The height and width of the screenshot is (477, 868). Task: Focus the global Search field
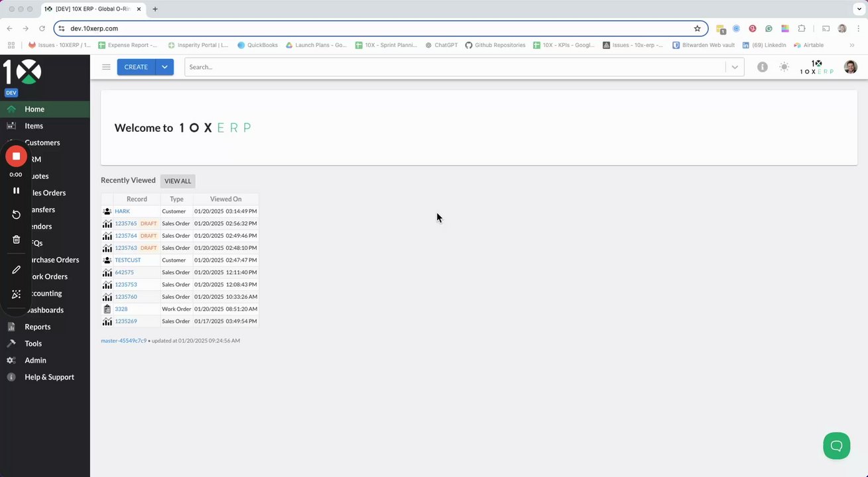point(455,67)
